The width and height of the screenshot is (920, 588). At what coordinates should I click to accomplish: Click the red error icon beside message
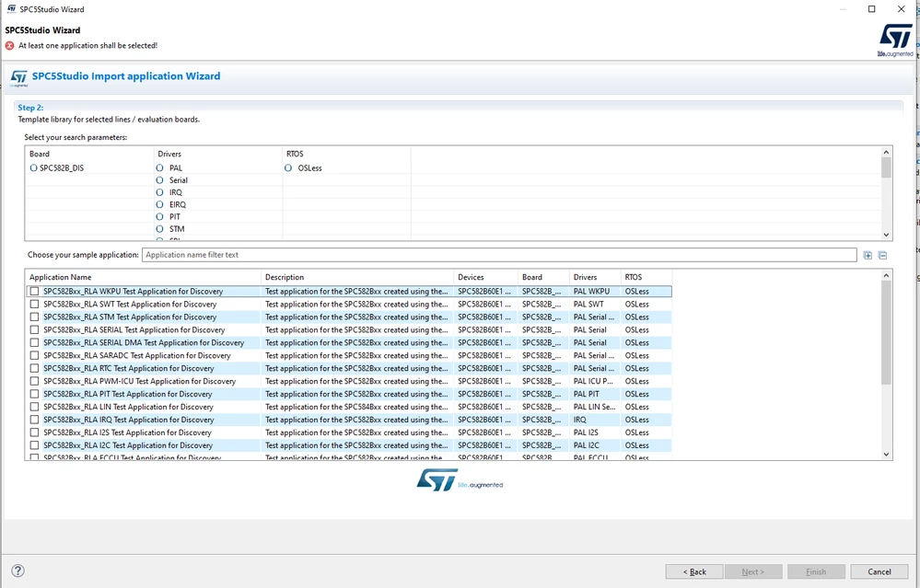point(9,46)
